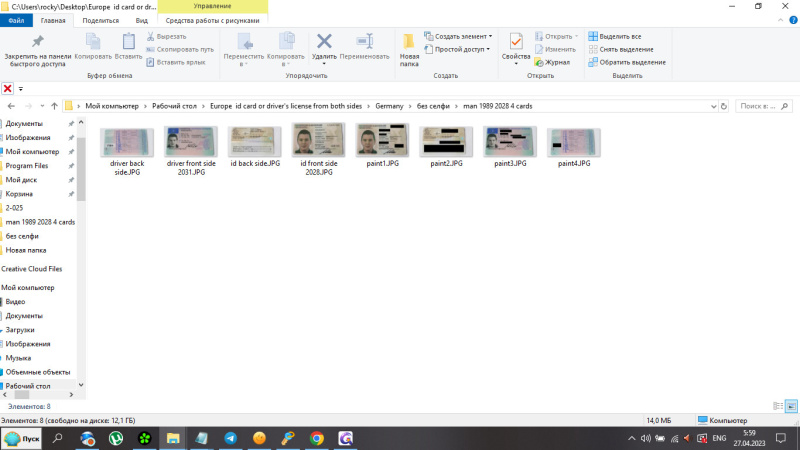Open Простой доступ dropdown
Viewport: 800px width, 450px height.
pos(457,49)
